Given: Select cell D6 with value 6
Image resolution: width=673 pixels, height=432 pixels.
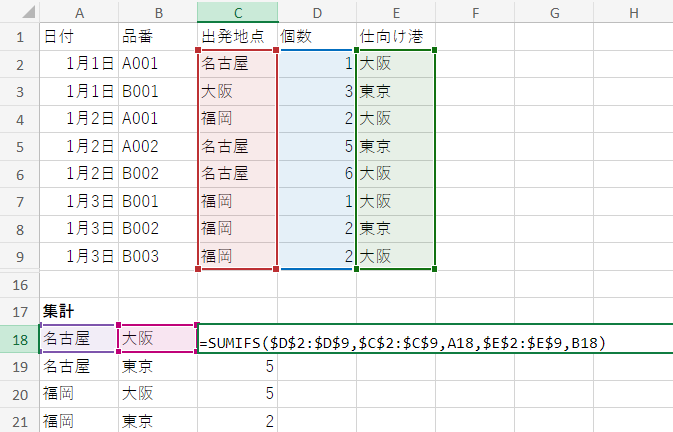Looking at the screenshot, I should pyautogui.click(x=317, y=174).
